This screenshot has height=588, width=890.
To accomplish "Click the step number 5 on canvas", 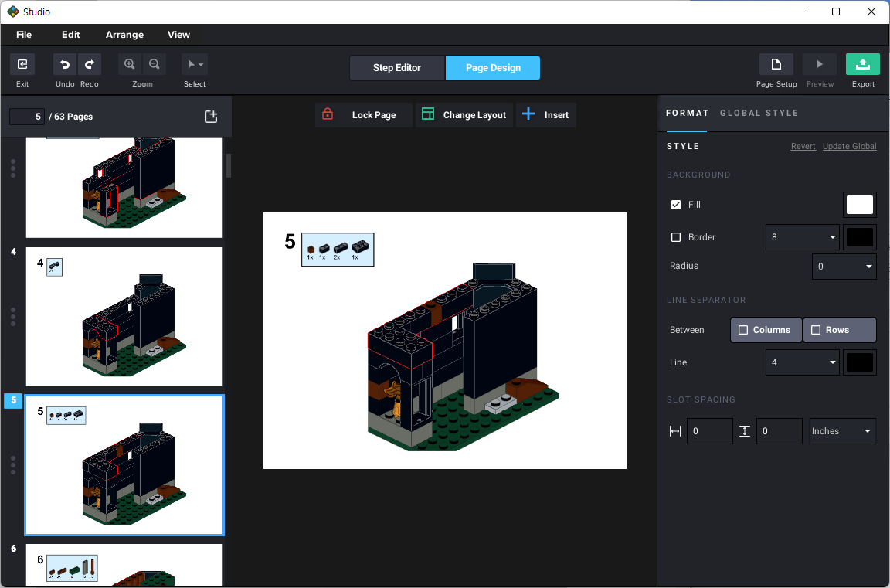I will click(x=290, y=243).
